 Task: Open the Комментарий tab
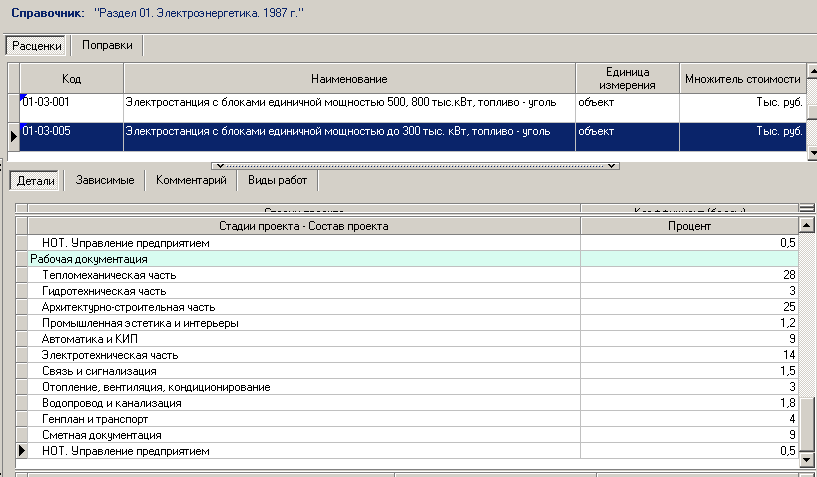(191, 180)
